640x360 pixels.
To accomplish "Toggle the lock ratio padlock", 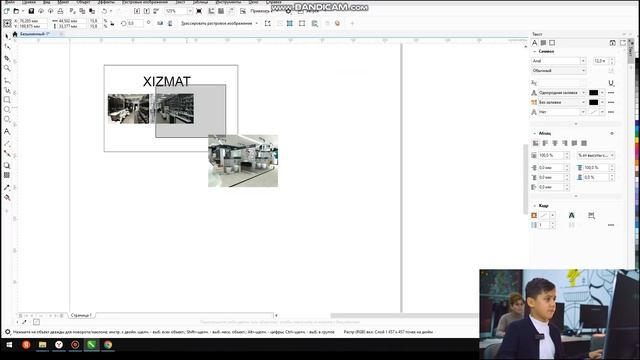I will [112, 24].
